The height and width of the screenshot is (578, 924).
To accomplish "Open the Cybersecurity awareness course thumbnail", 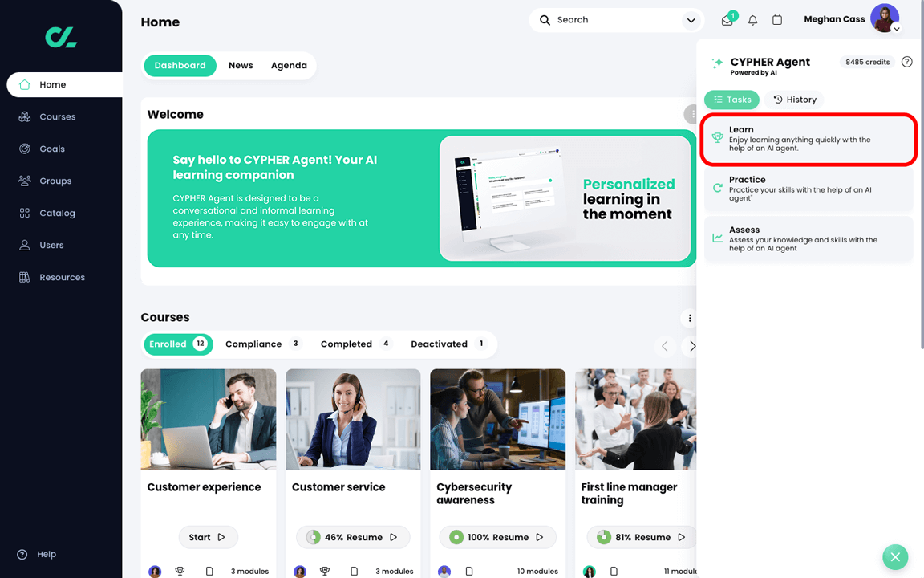I will (x=498, y=419).
